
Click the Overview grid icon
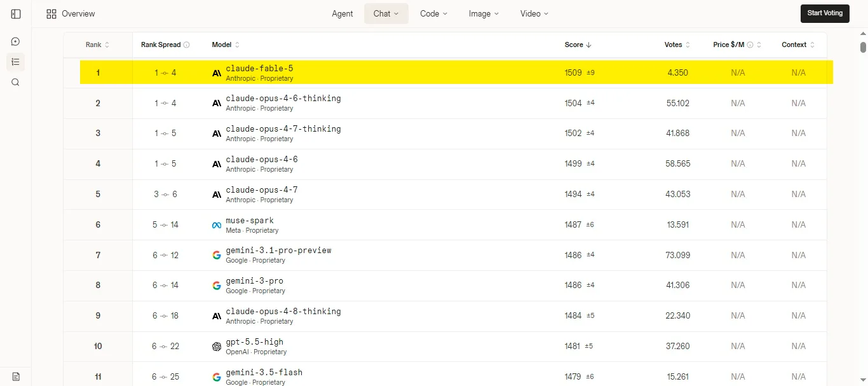point(51,13)
